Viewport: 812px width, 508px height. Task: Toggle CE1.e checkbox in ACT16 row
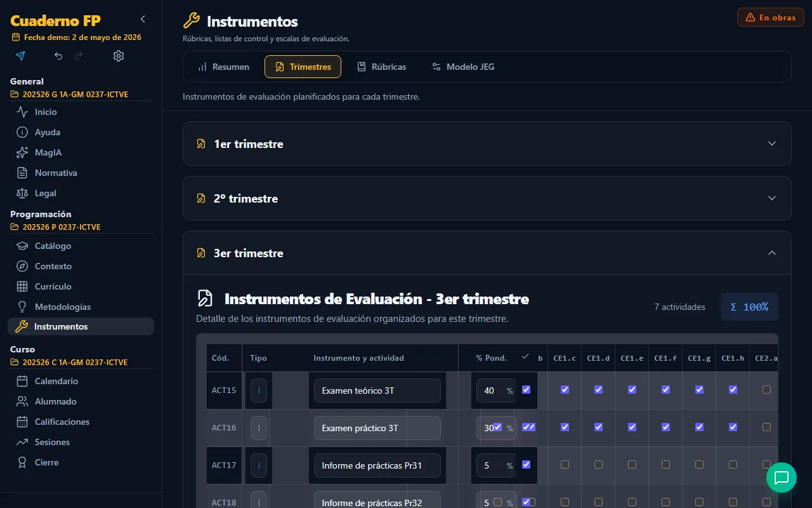632,427
